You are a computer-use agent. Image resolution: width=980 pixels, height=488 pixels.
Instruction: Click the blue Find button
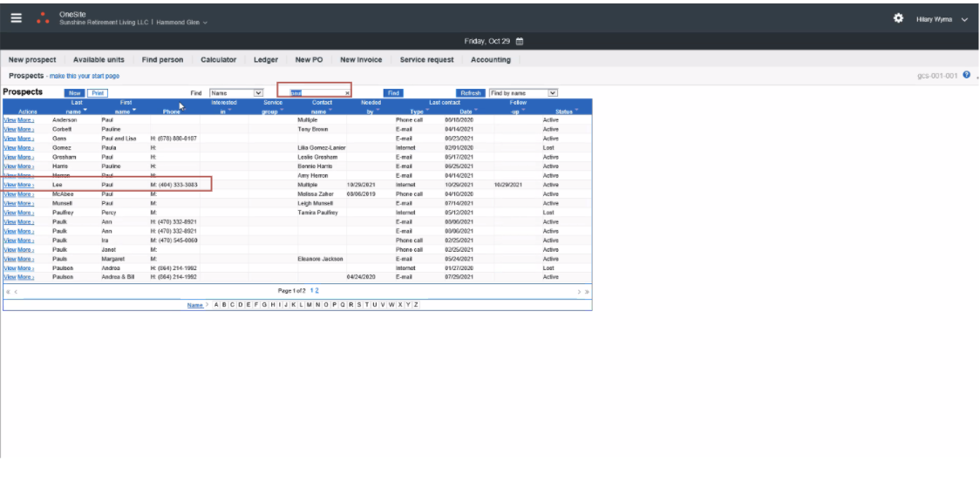[393, 93]
